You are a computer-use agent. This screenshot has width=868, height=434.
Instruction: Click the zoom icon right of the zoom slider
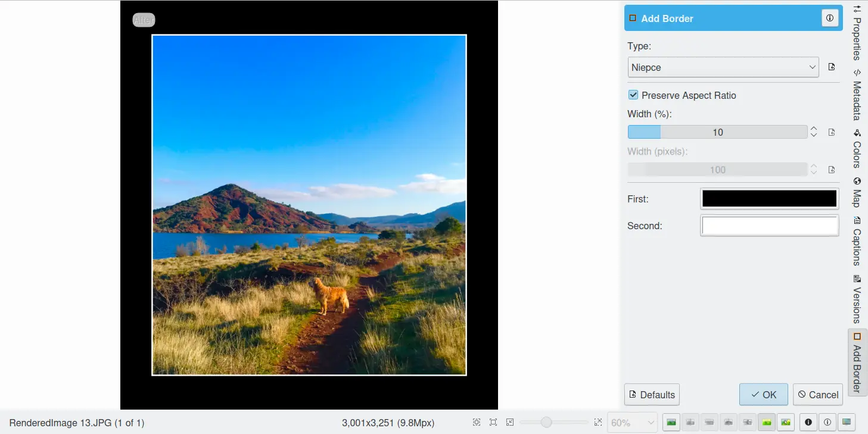598,422
